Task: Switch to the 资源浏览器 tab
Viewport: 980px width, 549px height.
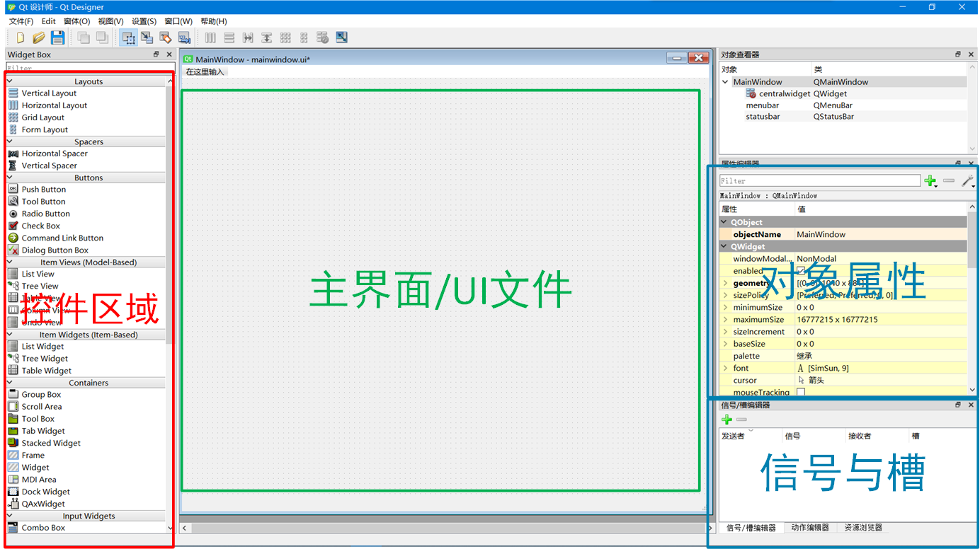Action: pyautogui.click(x=863, y=528)
